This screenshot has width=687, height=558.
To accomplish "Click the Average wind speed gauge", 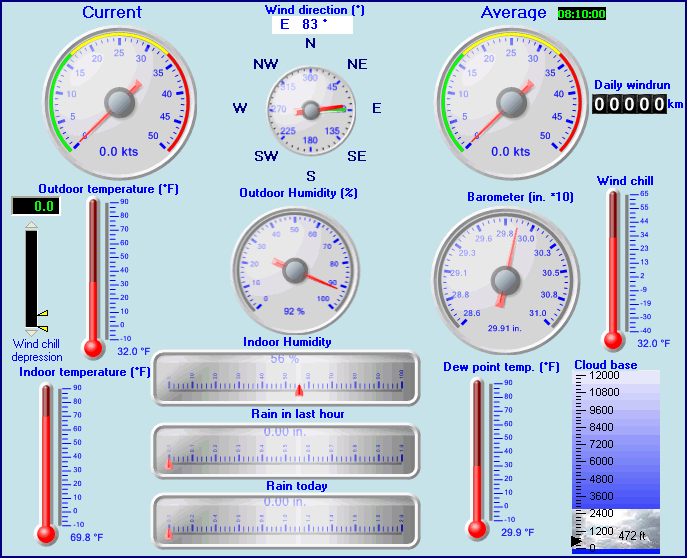I will pyautogui.click(x=511, y=103).
